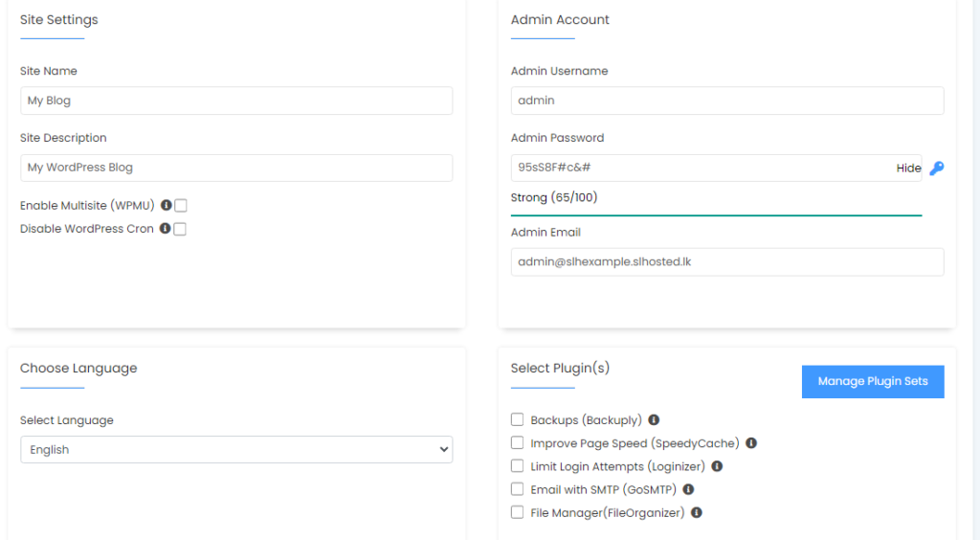The height and width of the screenshot is (540, 980).
Task: Click info icon beside Email with SMTP
Action: pos(688,489)
